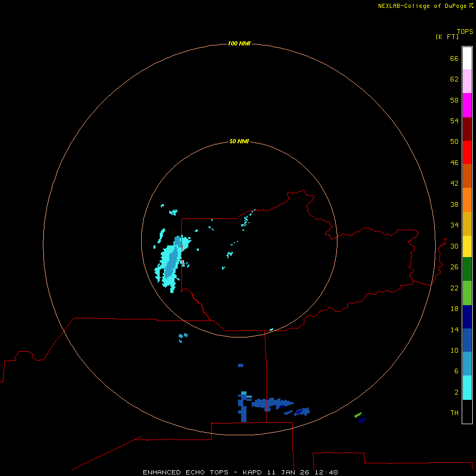
Task: Click the legend value 42
Action: pos(454,184)
